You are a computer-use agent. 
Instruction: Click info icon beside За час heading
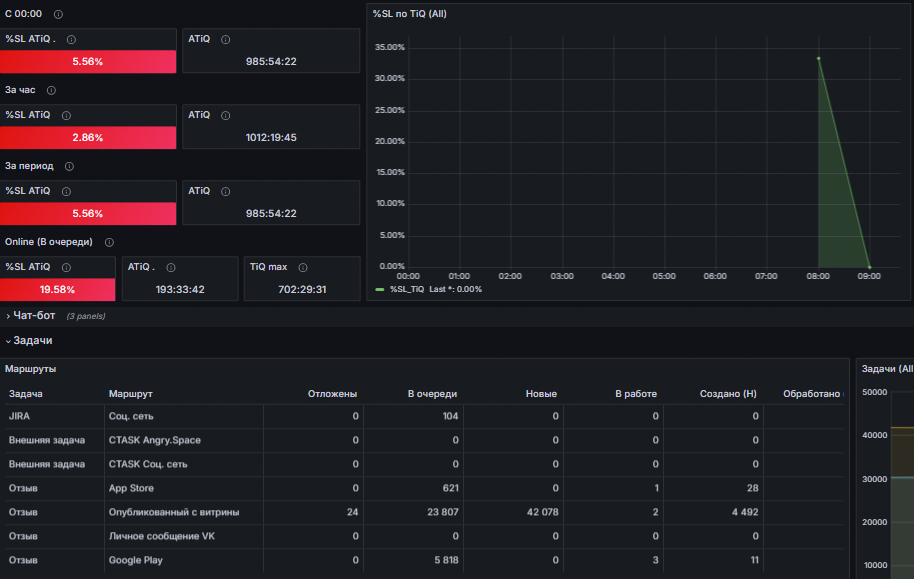51,90
